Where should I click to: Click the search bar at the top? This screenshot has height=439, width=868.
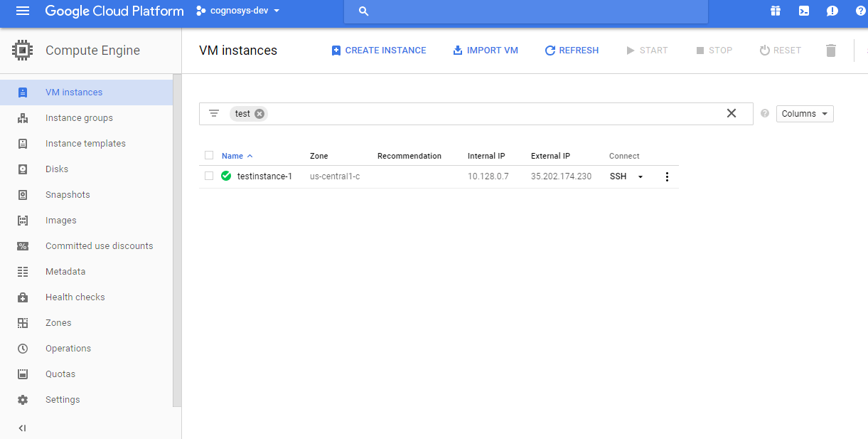coord(525,11)
